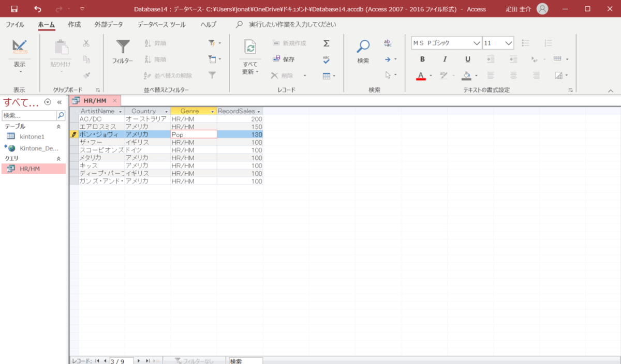Image resolution: width=621 pixels, height=364 pixels.
Task: Open the Country column dropdown arrow
Action: pyautogui.click(x=167, y=111)
